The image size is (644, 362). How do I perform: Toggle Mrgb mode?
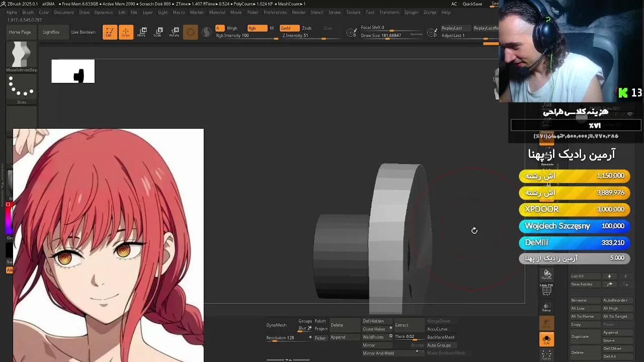click(232, 28)
